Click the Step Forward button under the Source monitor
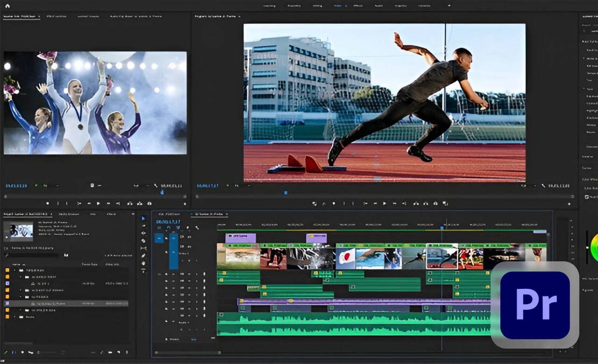This screenshot has width=598, height=364. [108, 204]
